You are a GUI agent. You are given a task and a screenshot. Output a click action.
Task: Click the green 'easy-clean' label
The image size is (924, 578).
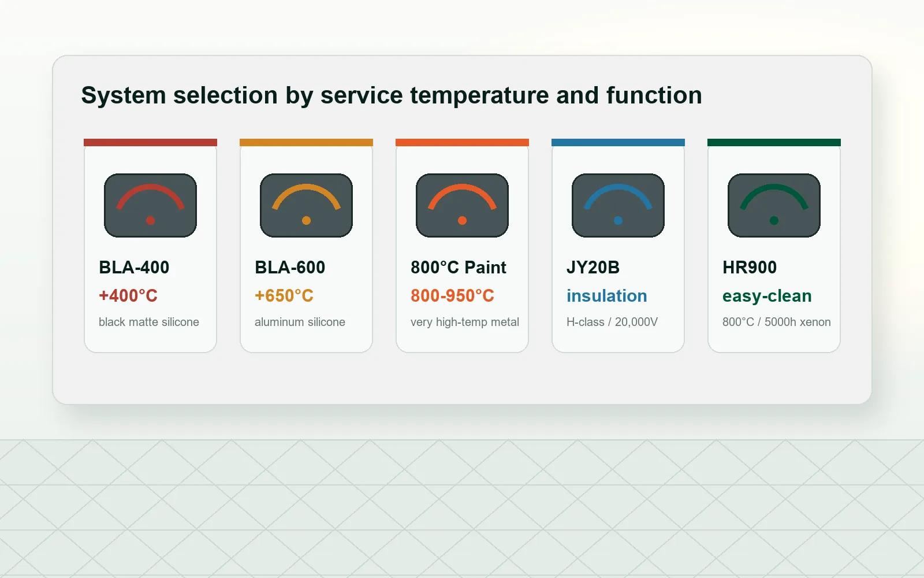click(x=767, y=297)
